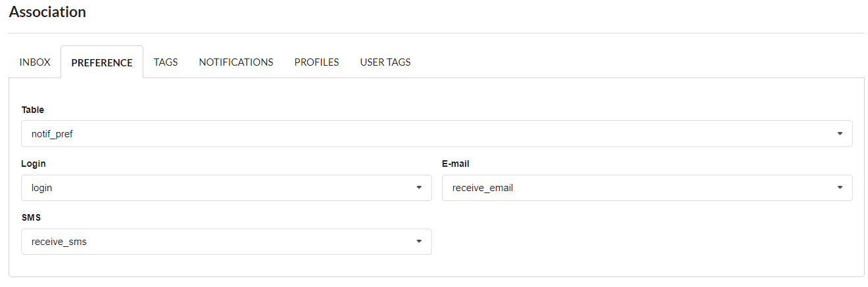Click the E-mail field label
The height and width of the screenshot is (287, 868).
coord(456,164)
